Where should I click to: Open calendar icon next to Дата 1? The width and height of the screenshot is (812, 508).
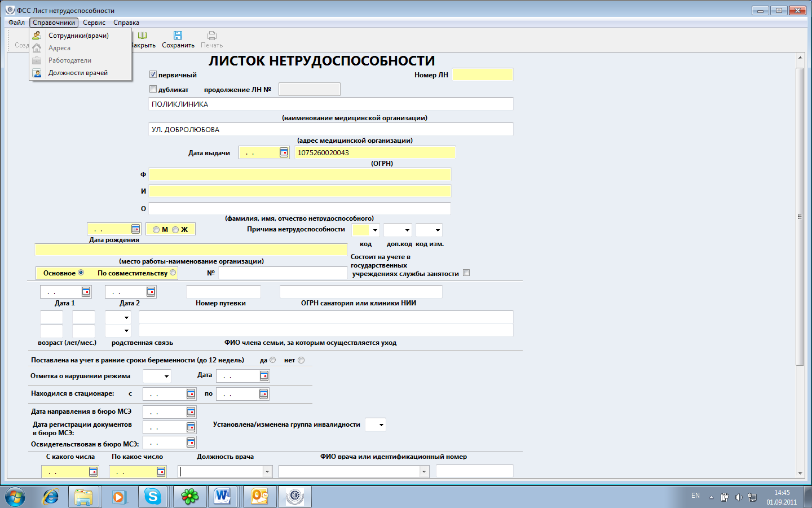coord(86,292)
